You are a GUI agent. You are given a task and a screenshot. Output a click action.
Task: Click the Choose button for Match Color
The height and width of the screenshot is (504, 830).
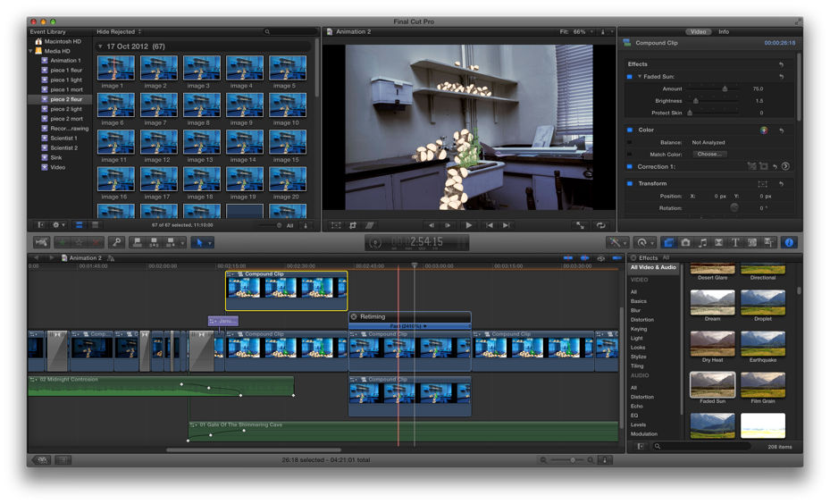[709, 154]
